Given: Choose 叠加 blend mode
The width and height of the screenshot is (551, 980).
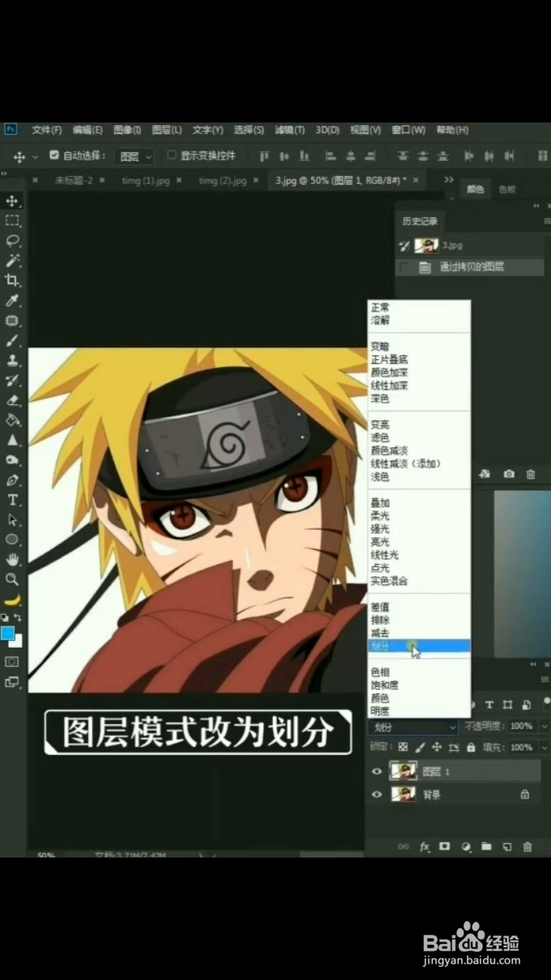Looking at the screenshot, I should (380, 503).
